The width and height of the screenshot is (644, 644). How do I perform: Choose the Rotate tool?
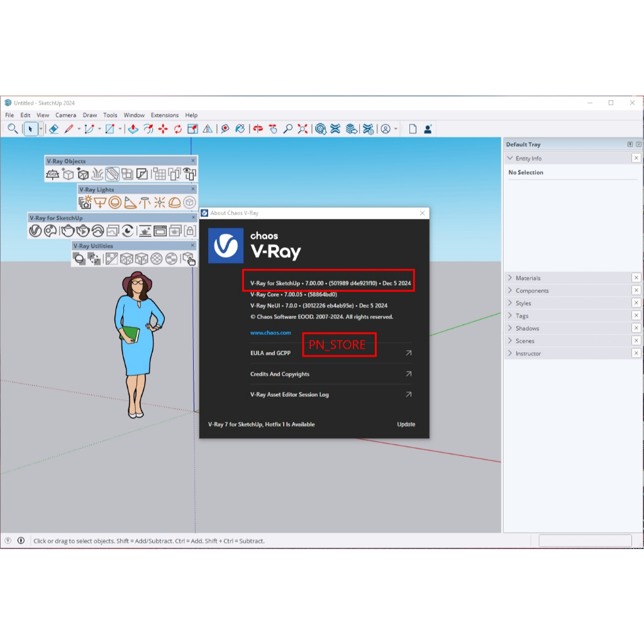(x=178, y=129)
